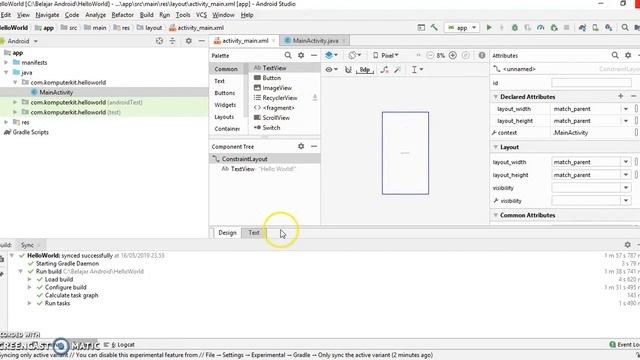Pick ImageView from the Palette
Image resolution: width=640 pixels, height=360 pixels.
[x=278, y=88]
